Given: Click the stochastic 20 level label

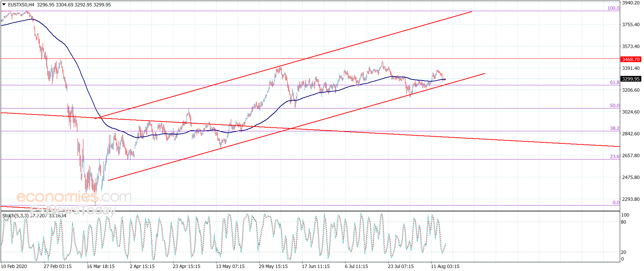Looking at the screenshot, I should tap(623, 252).
